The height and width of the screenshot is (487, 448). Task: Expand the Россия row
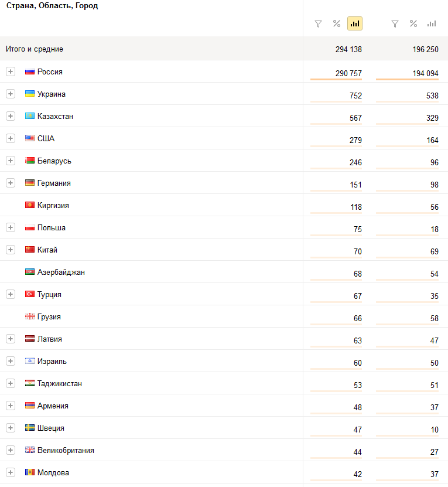[x=11, y=71]
